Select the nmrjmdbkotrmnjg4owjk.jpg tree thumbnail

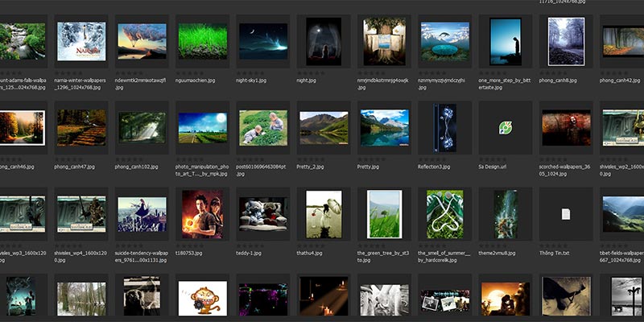385,42
